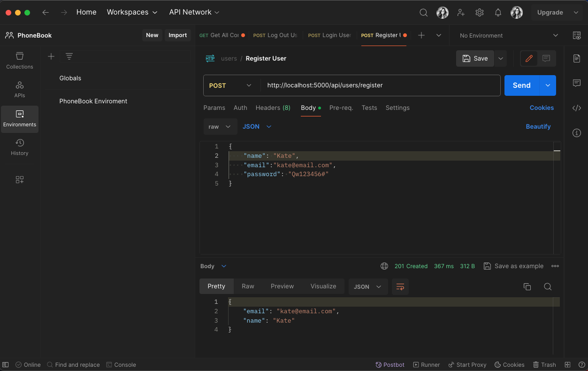Toggle two-pane layout in status bar
The width and height of the screenshot is (588, 371).
point(567,364)
